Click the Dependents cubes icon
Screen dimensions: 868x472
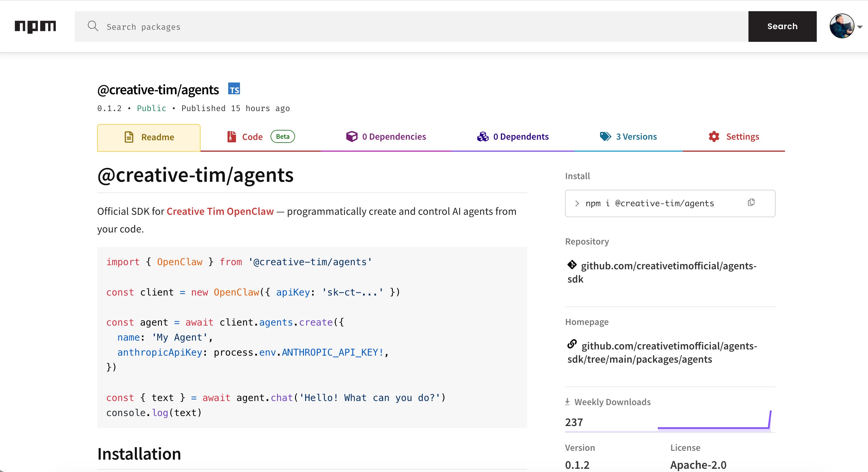[483, 136]
